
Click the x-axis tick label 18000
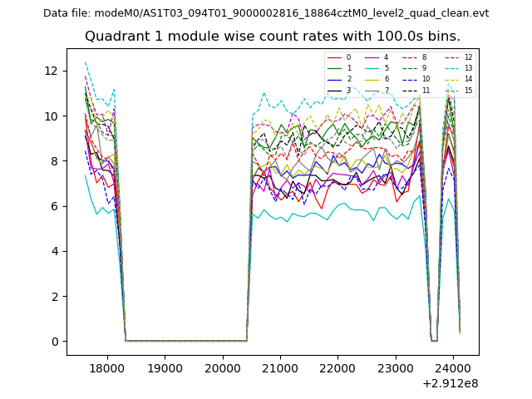(x=106, y=367)
